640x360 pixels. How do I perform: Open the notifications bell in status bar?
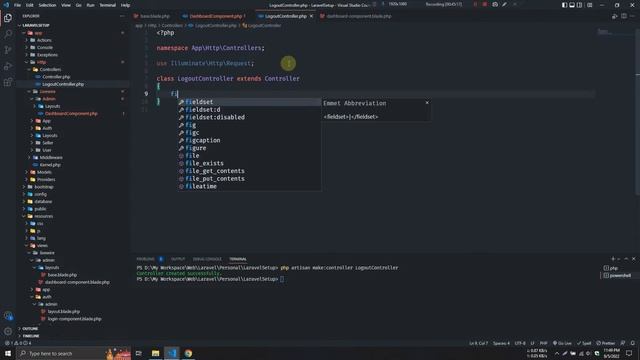coord(632,343)
